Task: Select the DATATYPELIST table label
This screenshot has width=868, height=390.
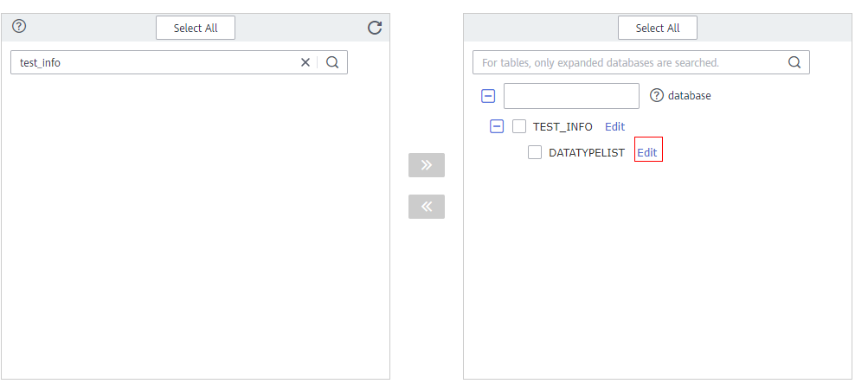Action: [x=587, y=152]
